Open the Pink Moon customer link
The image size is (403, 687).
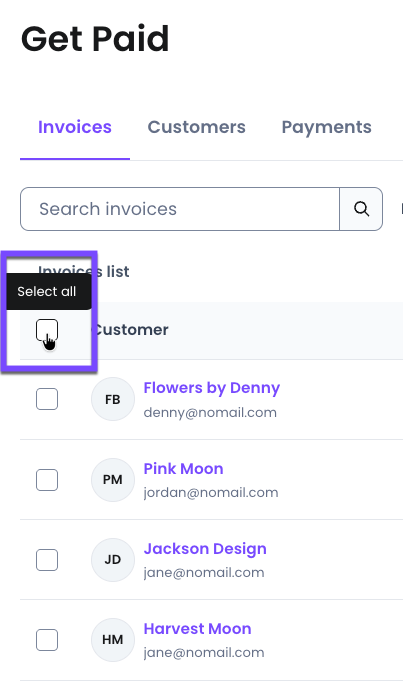184,468
